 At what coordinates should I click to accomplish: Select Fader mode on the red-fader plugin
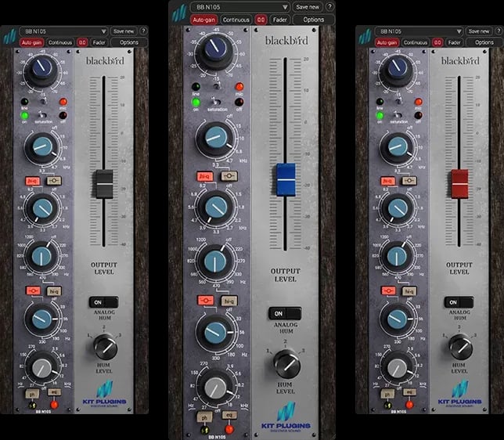tap(454, 42)
